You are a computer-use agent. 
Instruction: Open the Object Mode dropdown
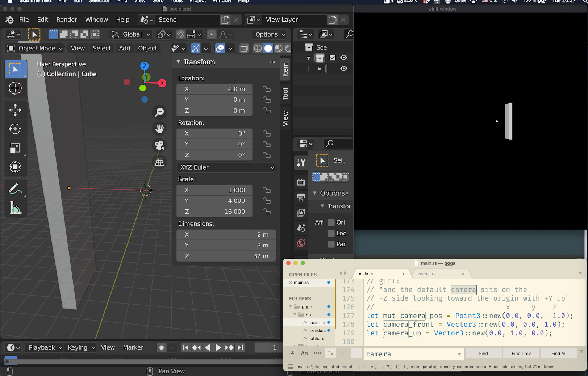35,48
